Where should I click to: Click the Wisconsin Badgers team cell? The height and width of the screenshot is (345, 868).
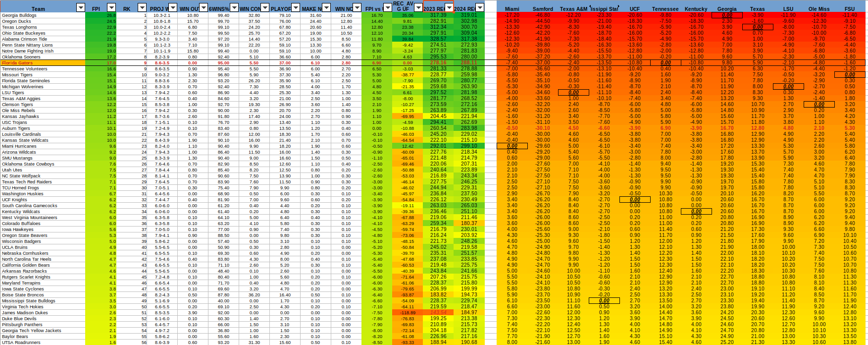(43, 241)
